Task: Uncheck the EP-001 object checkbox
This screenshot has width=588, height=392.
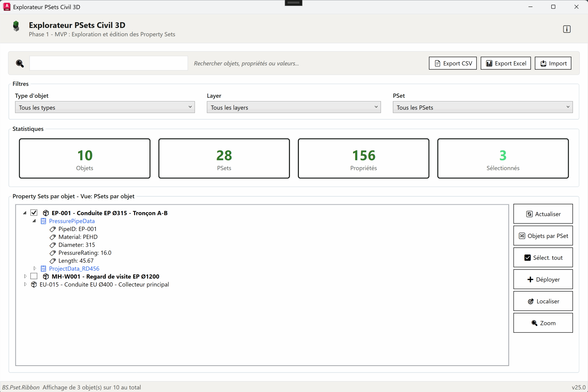Action: click(x=34, y=213)
